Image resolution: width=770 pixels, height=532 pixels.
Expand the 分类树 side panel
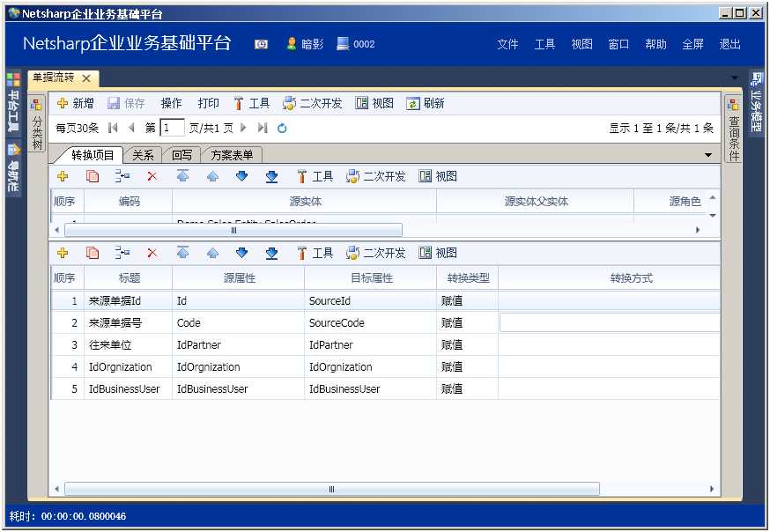(x=37, y=123)
